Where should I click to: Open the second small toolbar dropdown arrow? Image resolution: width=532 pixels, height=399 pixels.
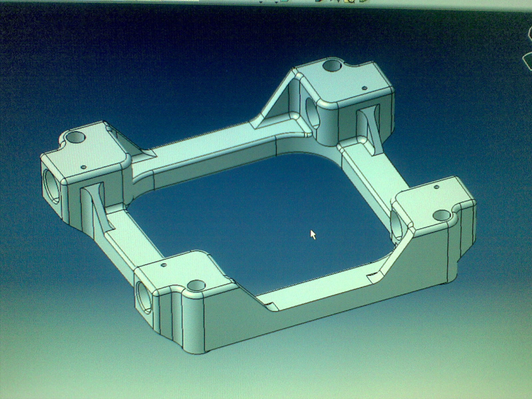click(277, 2)
